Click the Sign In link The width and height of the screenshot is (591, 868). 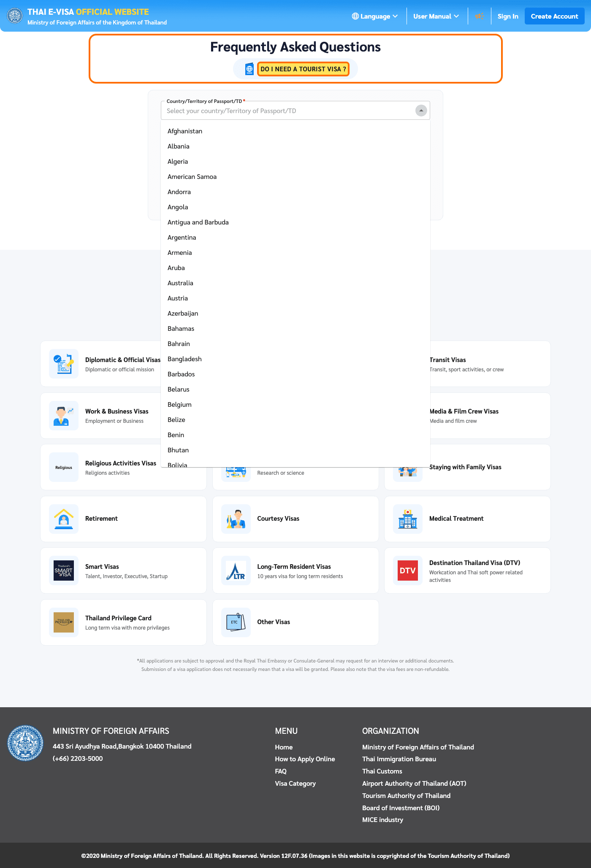click(508, 16)
